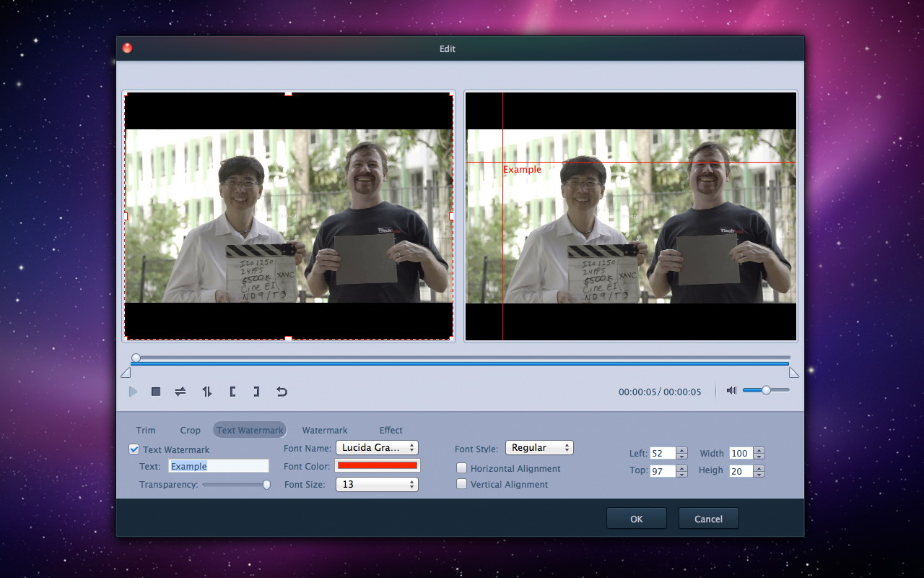Uncheck the Text Watermark checkbox
Screen dimensions: 924x578
tap(134, 449)
